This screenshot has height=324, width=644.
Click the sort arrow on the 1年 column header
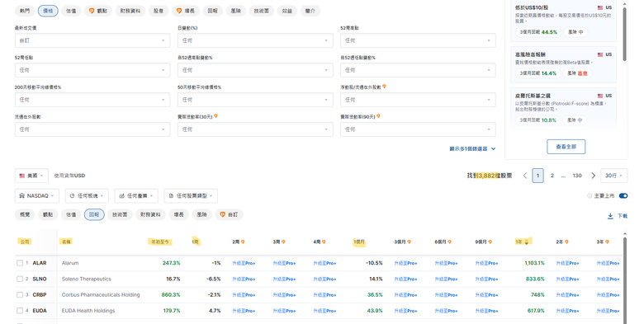(527, 242)
